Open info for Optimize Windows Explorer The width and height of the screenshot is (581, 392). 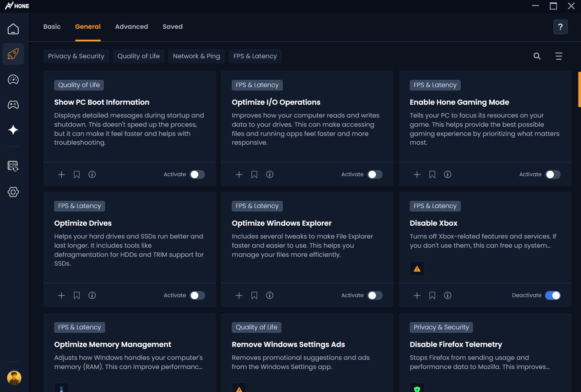(x=270, y=295)
